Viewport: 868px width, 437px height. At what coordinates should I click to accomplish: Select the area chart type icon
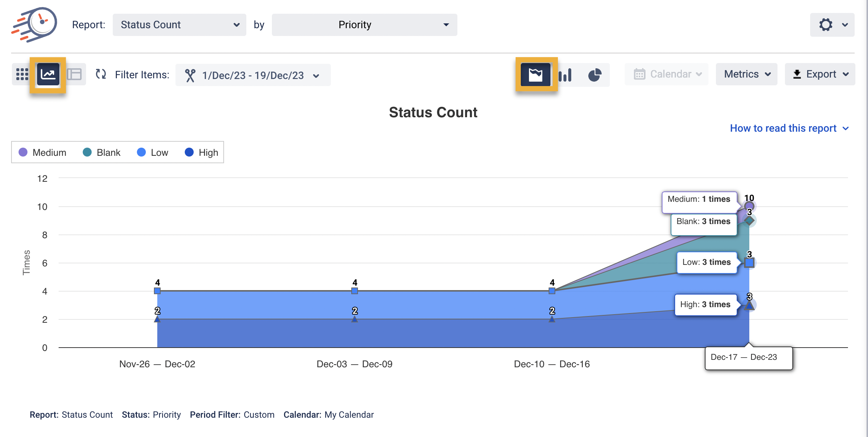click(x=536, y=75)
